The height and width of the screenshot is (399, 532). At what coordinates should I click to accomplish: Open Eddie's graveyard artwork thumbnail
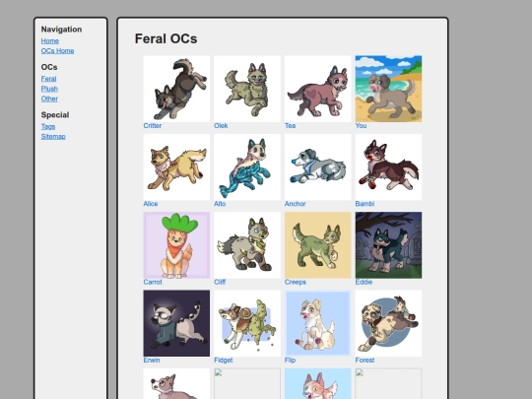coord(388,245)
